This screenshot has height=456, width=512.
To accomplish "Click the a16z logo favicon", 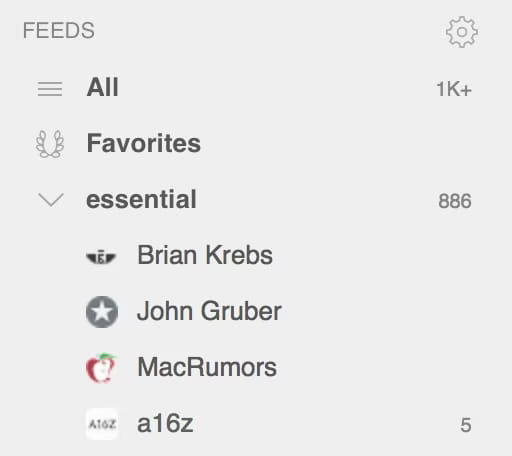I will (x=102, y=424).
